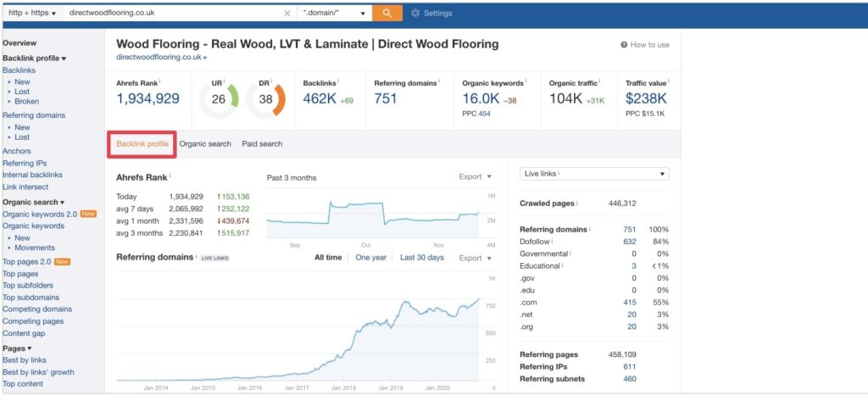868x396 pixels.
Task: Click the .com referring domains count 415
Action: (x=630, y=303)
